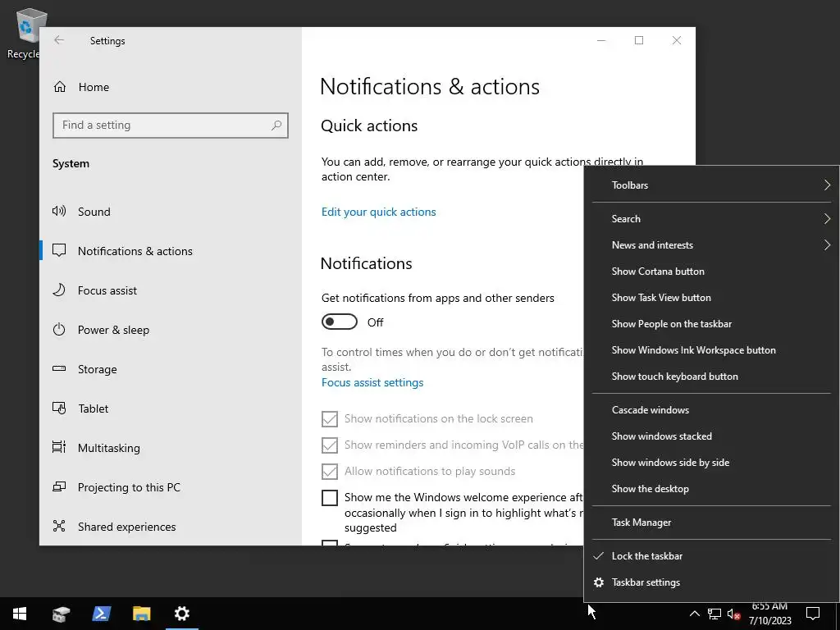Open Storage settings page
The width and height of the screenshot is (840, 630).
pyautogui.click(x=171, y=368)
